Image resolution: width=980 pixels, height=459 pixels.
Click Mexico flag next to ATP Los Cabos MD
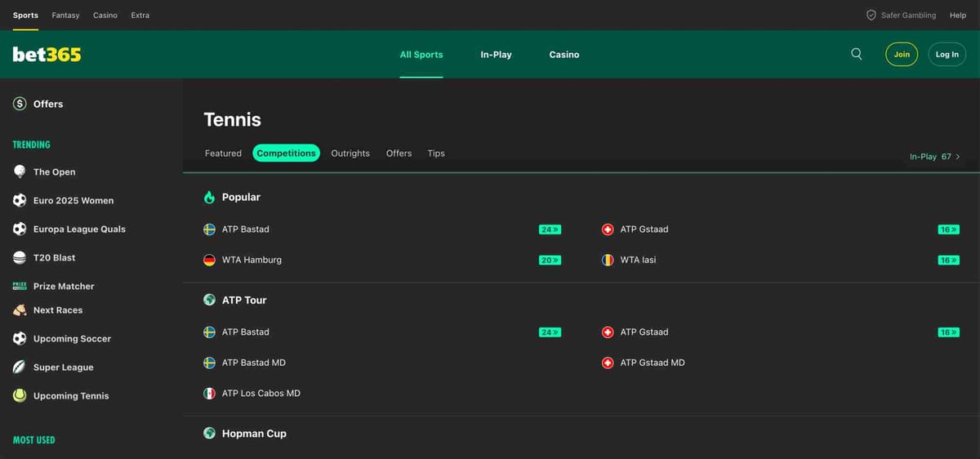[x=209, y=393]
